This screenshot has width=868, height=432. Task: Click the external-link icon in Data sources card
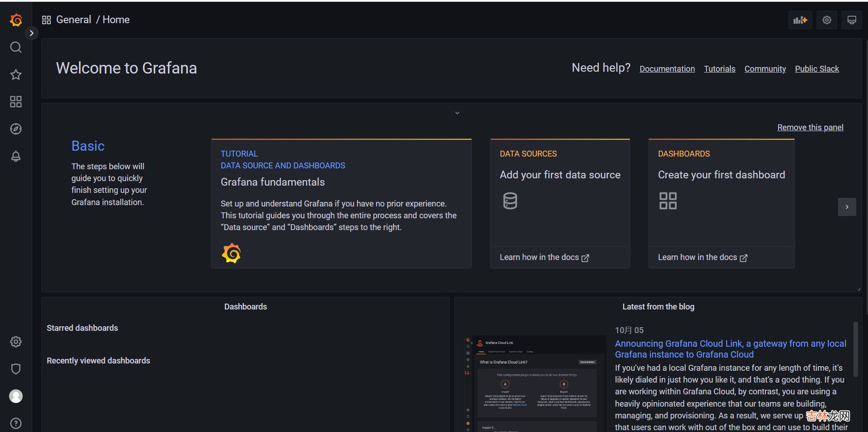click(585, 258)
